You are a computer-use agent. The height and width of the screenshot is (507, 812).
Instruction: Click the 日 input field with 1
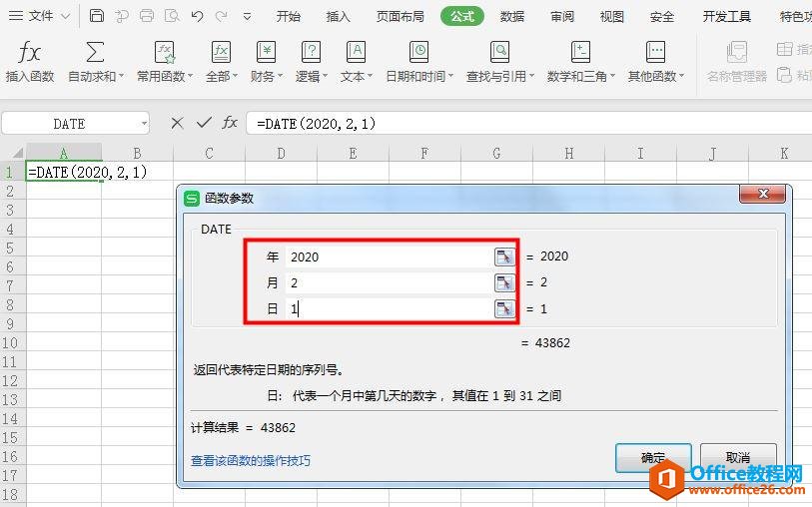click(390, 308)
